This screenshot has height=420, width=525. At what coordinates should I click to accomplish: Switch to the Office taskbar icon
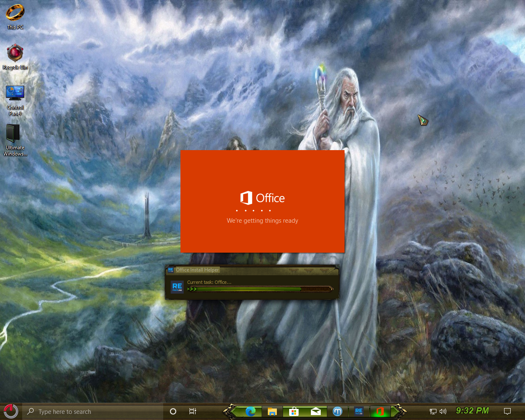tap(380, 411)
